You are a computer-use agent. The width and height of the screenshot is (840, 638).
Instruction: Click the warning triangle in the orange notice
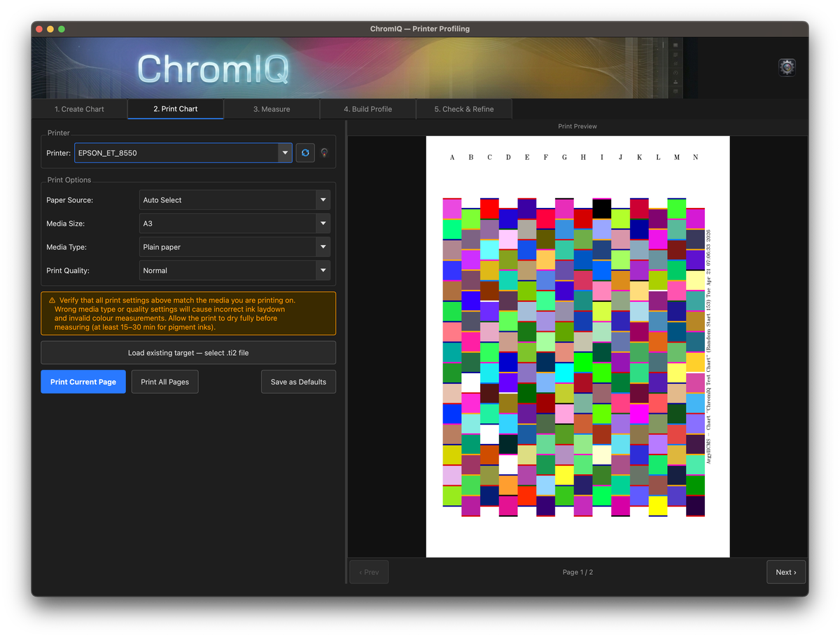(52, 300)
